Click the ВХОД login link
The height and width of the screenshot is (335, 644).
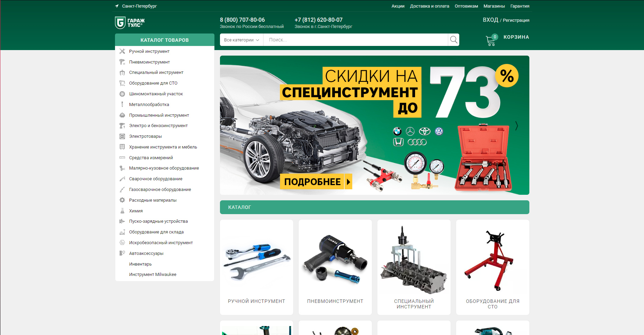coord(491,20)
